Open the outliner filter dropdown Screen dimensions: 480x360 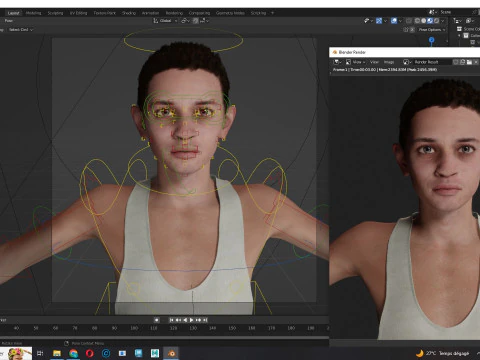click(x=457, y=21)
